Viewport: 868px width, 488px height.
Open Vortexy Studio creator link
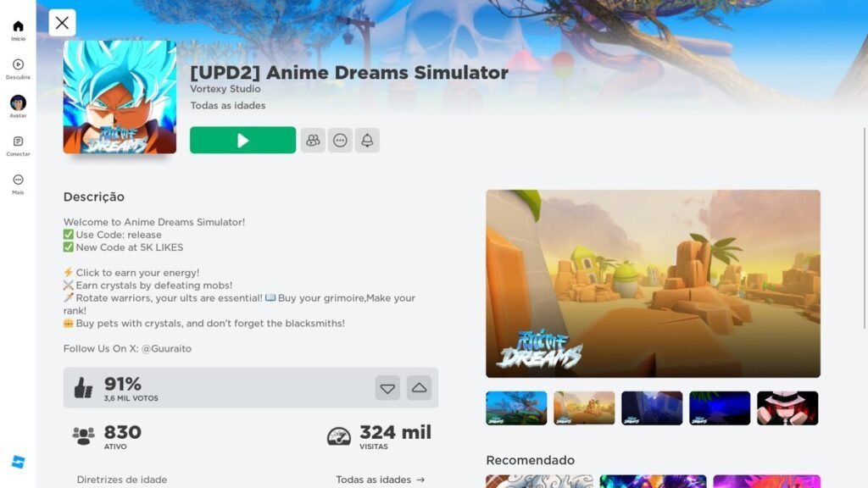pyautogui.click(x=225, y=88)
